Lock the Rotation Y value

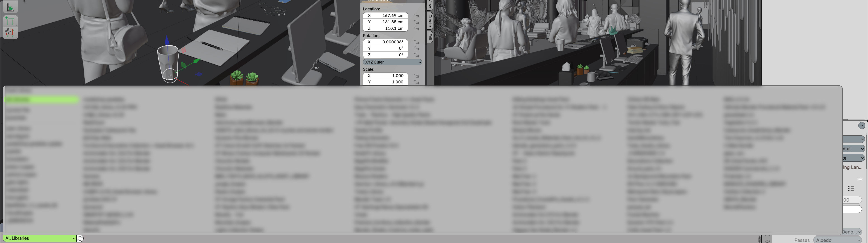click(x=416, y=49)
